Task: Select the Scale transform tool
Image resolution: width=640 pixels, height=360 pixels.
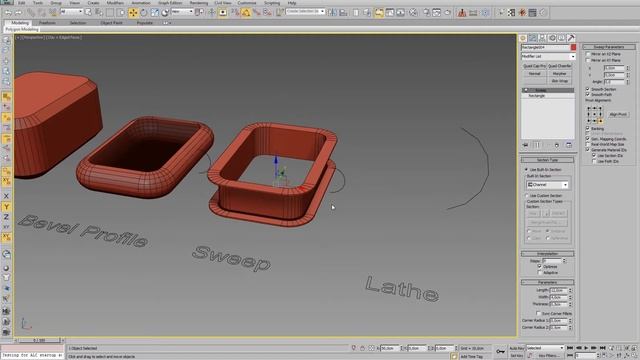Action: (154, 13)
